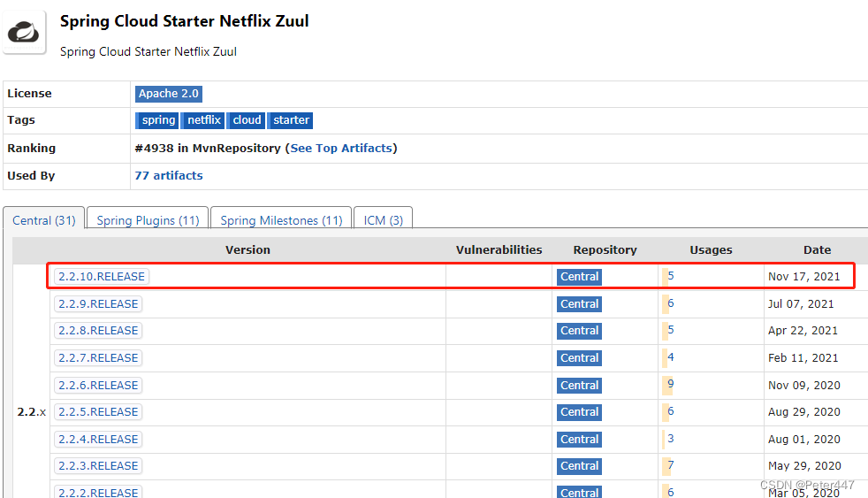868x498 pixels.
Task: Open version 2.2.8.RELEASE
Action: pos(98,330)
